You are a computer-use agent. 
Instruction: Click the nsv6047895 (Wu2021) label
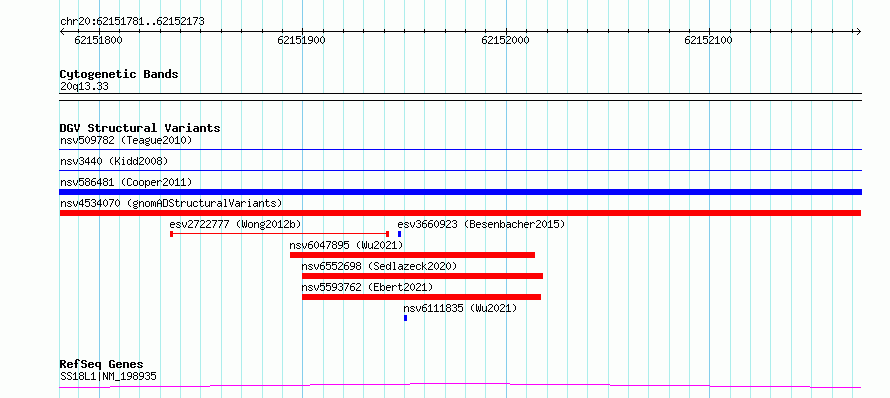346,245
